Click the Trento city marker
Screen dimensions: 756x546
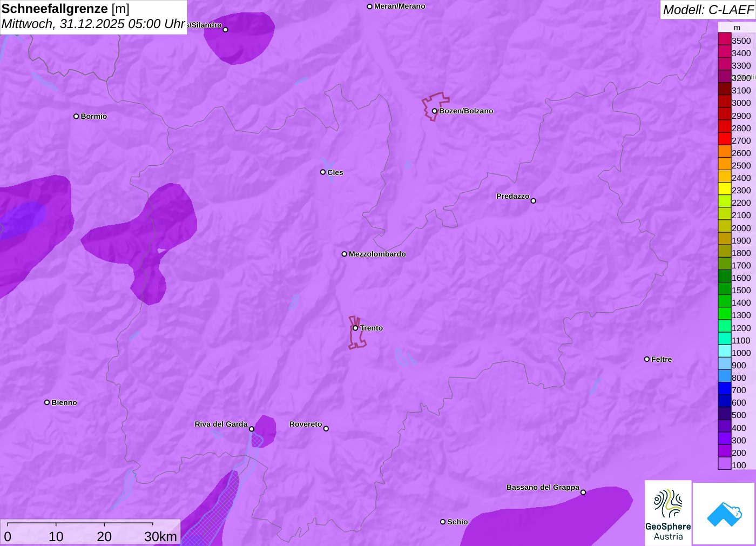click(x=355, y=328)
